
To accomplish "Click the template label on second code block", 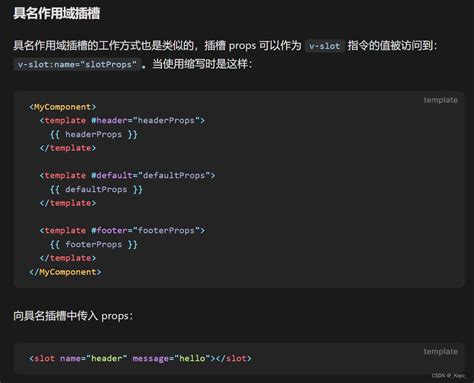I will pyautogui.click(x=440, y=352).
